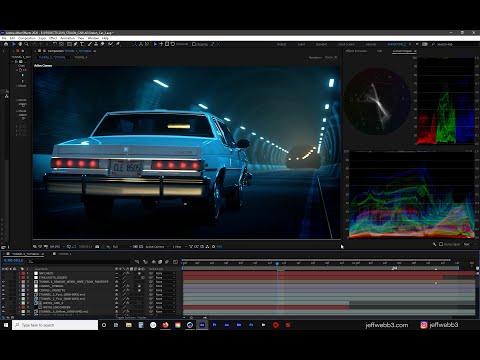Select the Selection tool arrow
The height and width of the screenshot is (360, 480).
[14, 44]
